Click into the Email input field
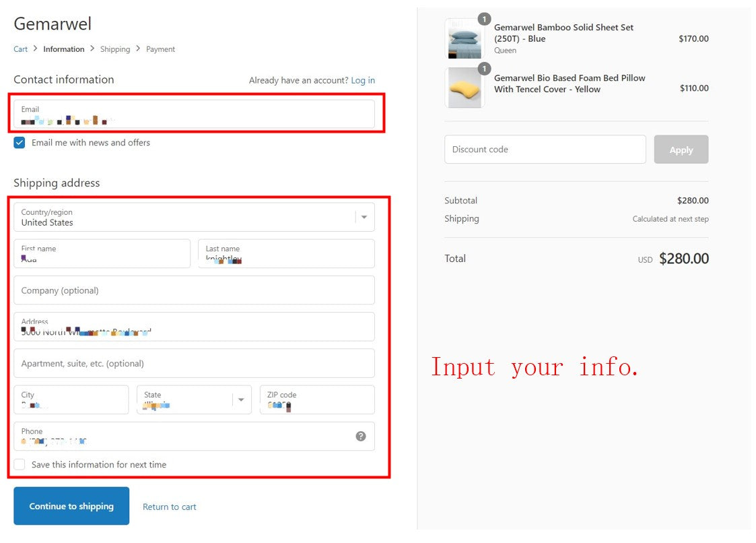This screenshot has width=756, height=543. 194,115
